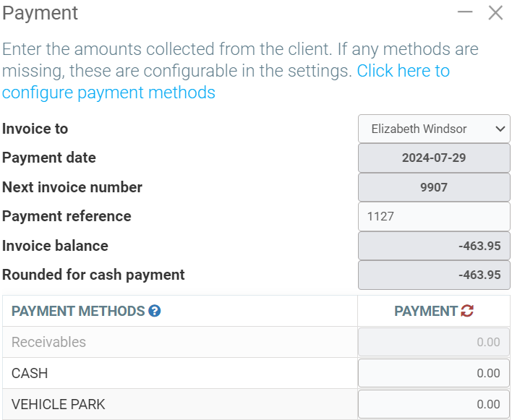This screenshot has width=512, height=420.
Task: Open the configure payment methods link
Action: click(108, 93)
